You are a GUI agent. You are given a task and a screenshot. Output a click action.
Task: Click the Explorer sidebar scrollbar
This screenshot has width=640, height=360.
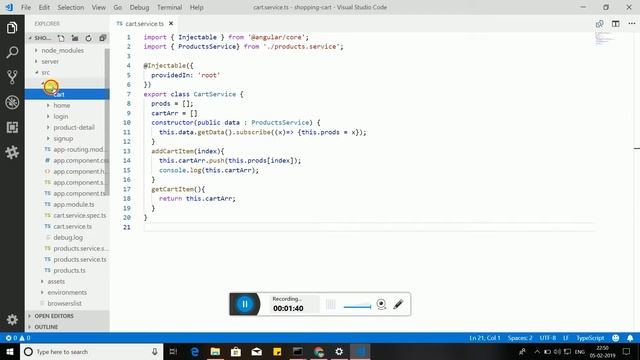pos(107,122)
